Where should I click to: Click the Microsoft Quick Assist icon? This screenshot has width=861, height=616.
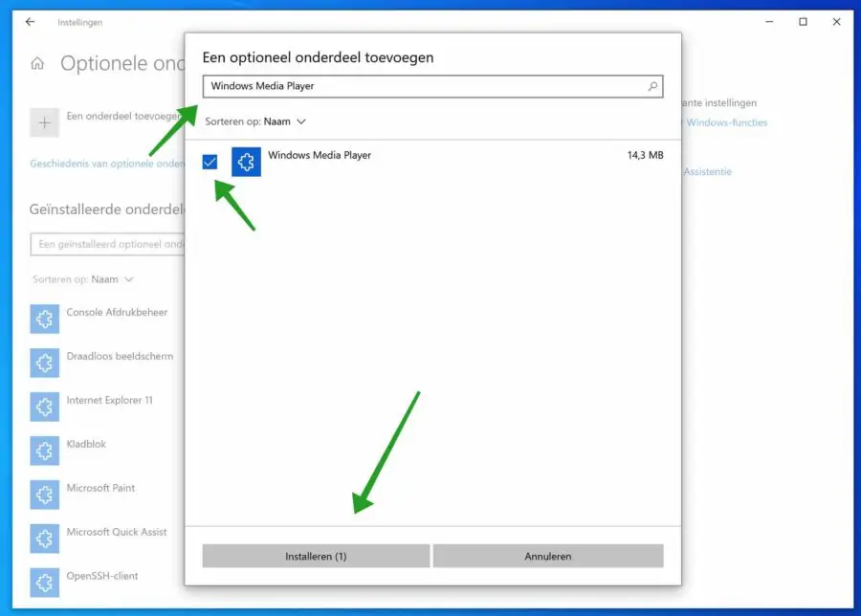(44, 539)
